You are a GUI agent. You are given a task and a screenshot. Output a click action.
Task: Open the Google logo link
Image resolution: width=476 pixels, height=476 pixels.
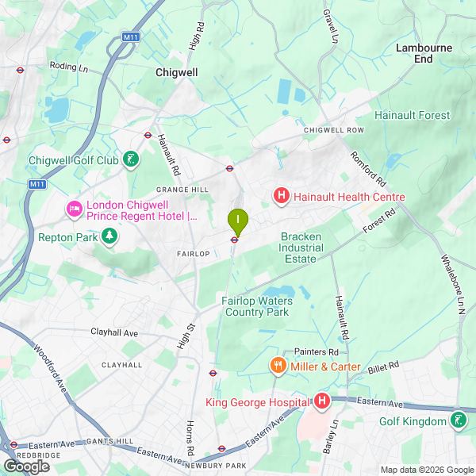pos(27,467)
